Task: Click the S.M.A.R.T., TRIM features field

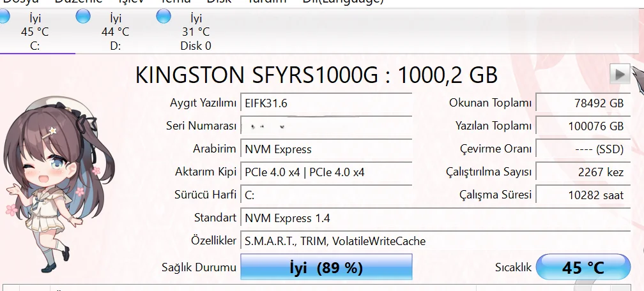Action: tap(435, 241)
